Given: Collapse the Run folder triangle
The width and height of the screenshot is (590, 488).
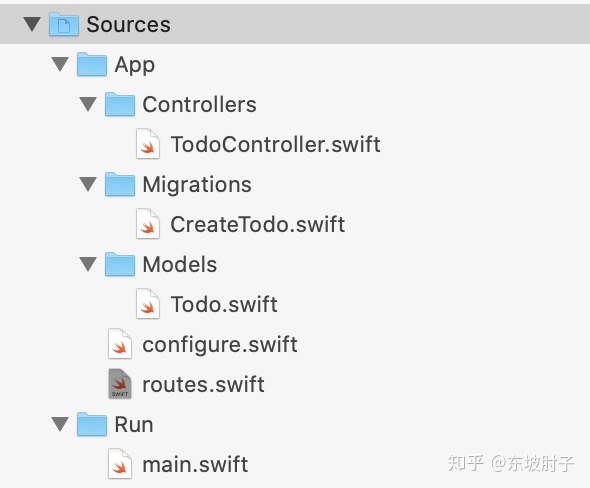Looking at the screenshot, I should (x=60, y=424).
